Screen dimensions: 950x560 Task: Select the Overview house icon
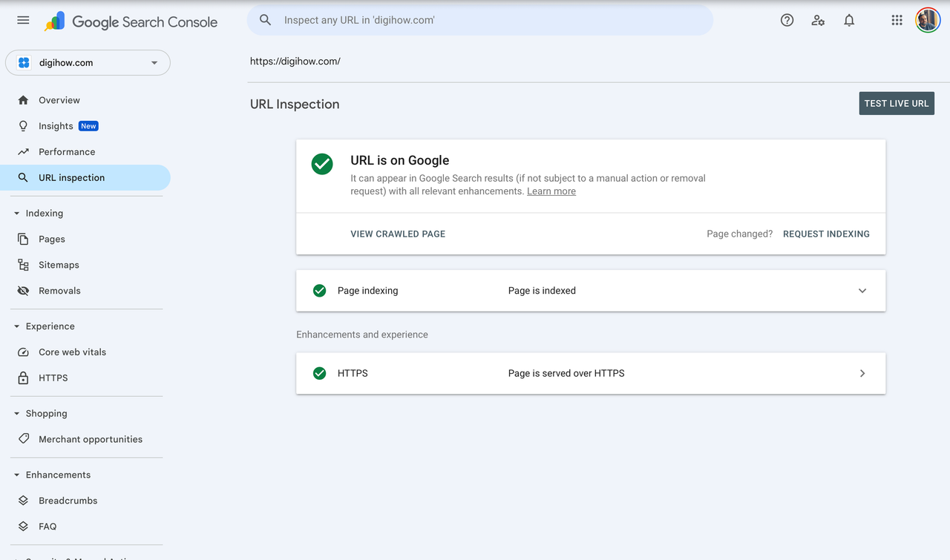point(23,99)
